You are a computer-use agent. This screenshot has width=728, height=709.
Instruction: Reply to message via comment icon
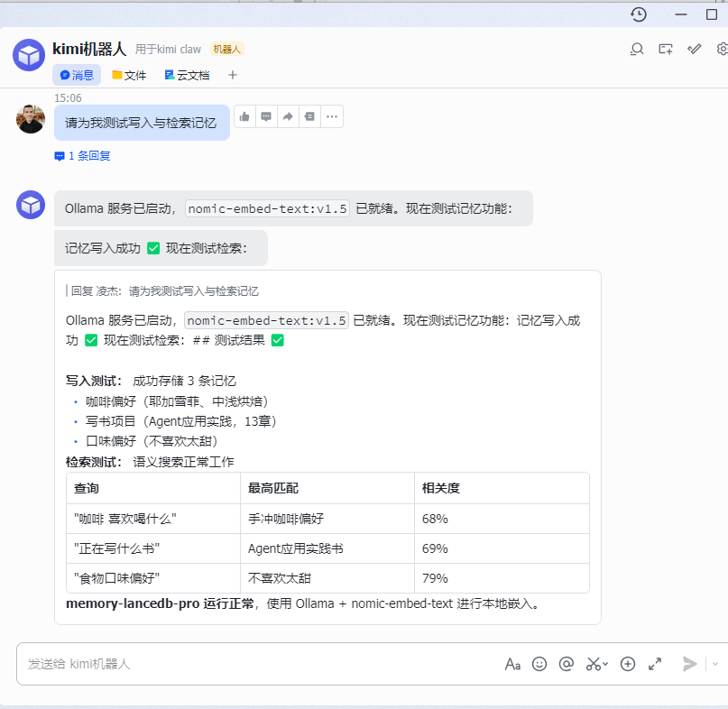(x=266, y=116)
